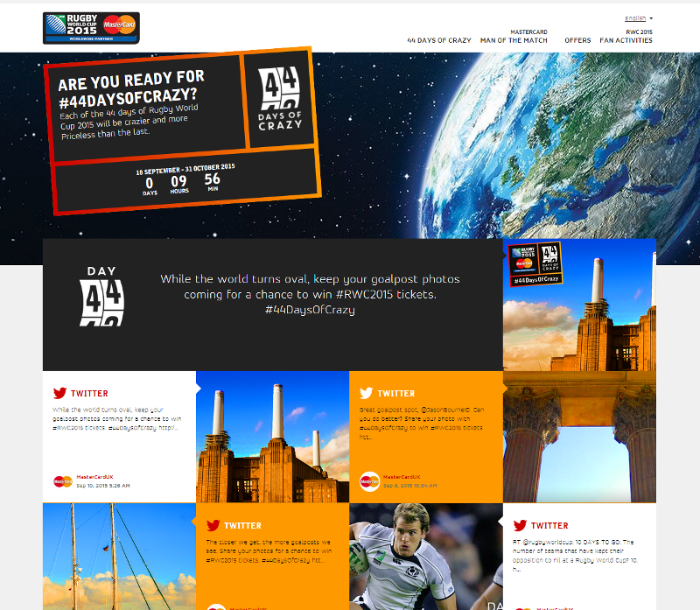Click the Rugby World Cup 2015 MasterCard logo
The width and height of the screenshot is (700, 610).
[91, 28]
